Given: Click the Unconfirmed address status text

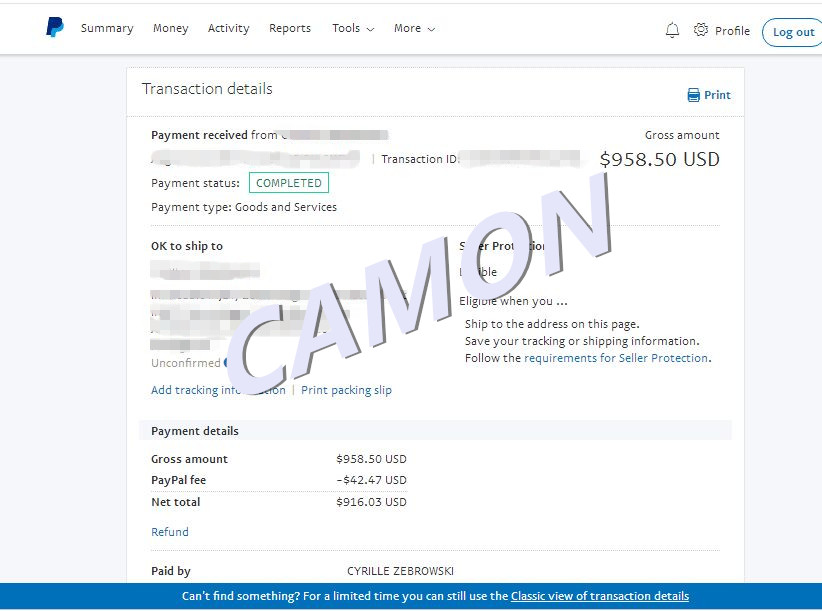Looking at the screenshot, I should tap(186, 363).
